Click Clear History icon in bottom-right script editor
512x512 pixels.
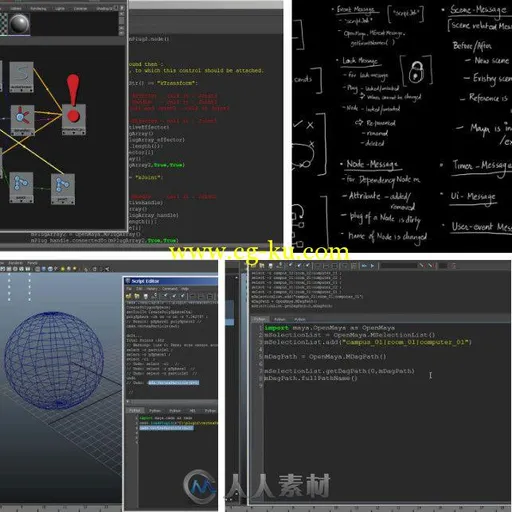pos(291,266)
